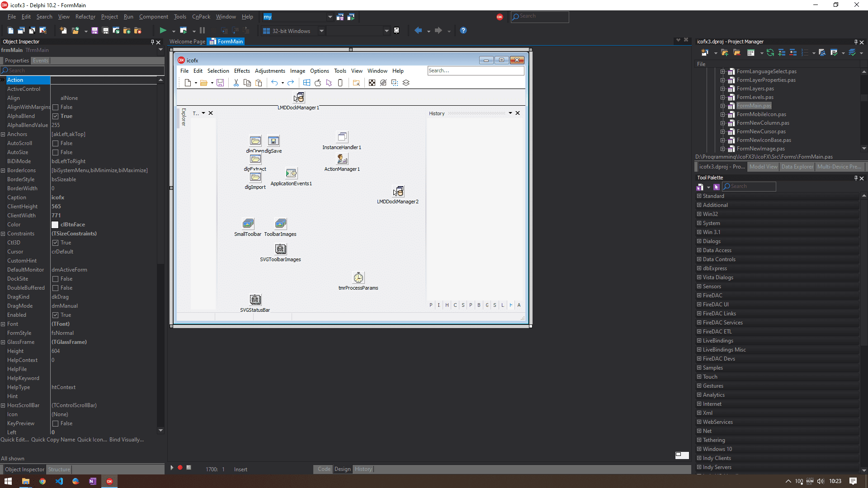
Task: Click the Quick Edit... link
Action: click(x=14, y=440)
